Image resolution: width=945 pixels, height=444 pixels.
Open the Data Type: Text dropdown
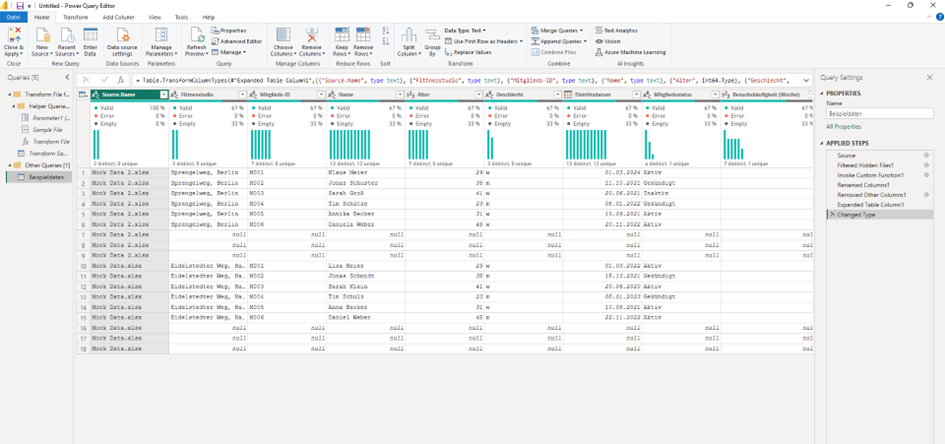click(x=465, y=30)
